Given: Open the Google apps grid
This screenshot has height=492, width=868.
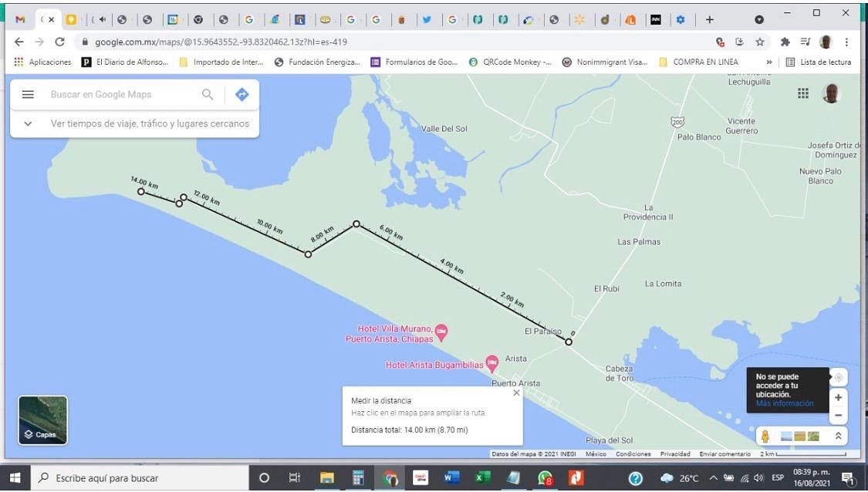Looking at the screenshot, I should tap(803, 93).
